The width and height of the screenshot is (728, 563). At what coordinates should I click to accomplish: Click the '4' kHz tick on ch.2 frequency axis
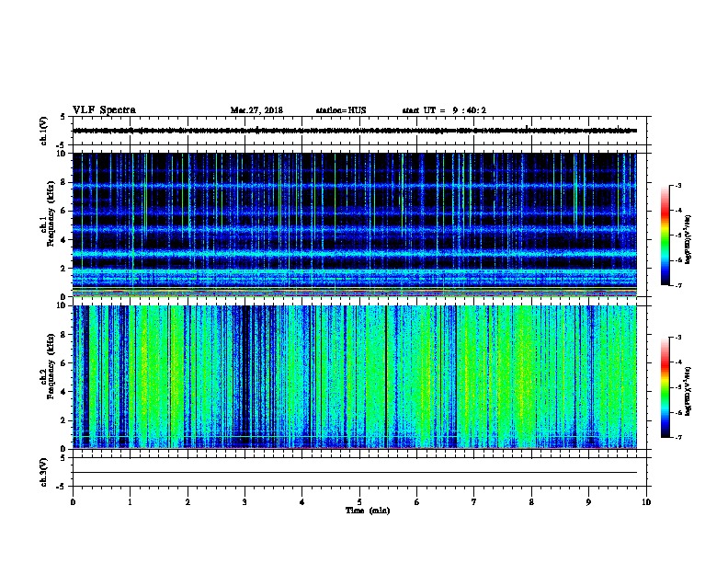point(63,392)
